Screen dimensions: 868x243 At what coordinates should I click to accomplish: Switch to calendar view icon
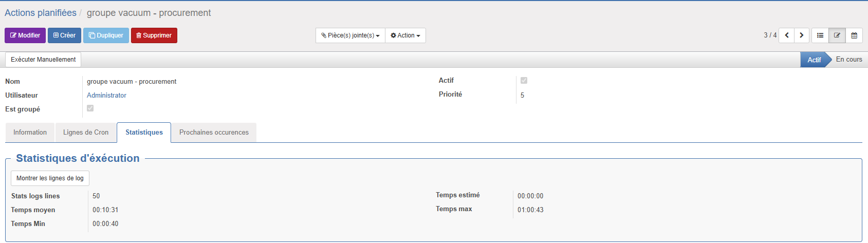click(x=854, y=35)
